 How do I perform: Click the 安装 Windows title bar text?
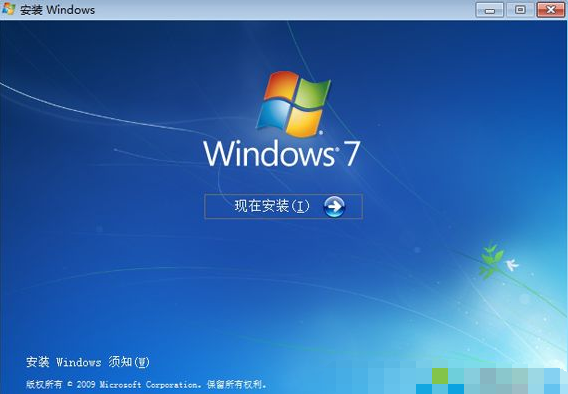(58, 10)
